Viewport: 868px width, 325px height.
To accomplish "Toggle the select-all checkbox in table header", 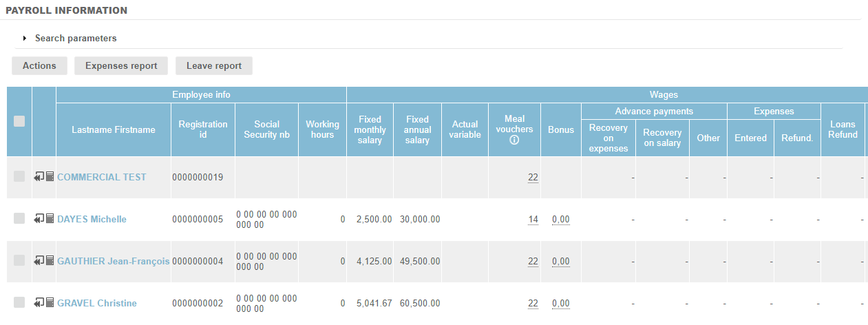I will (19, 121).
